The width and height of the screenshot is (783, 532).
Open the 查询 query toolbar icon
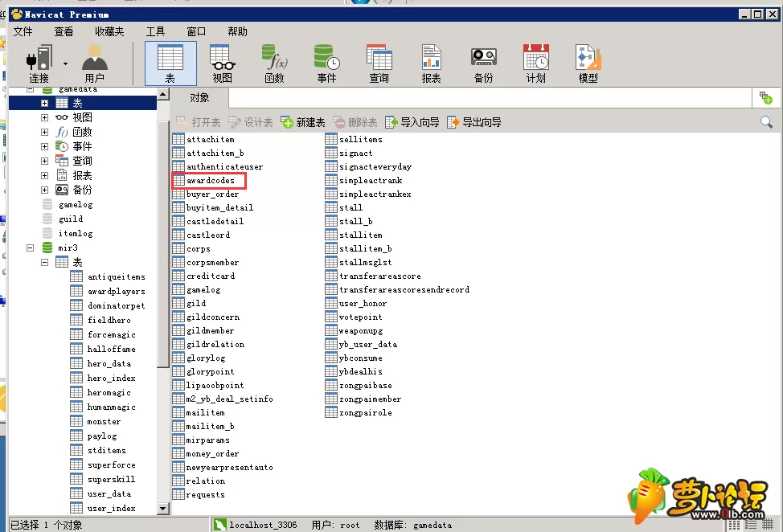[x=379, y=63]
